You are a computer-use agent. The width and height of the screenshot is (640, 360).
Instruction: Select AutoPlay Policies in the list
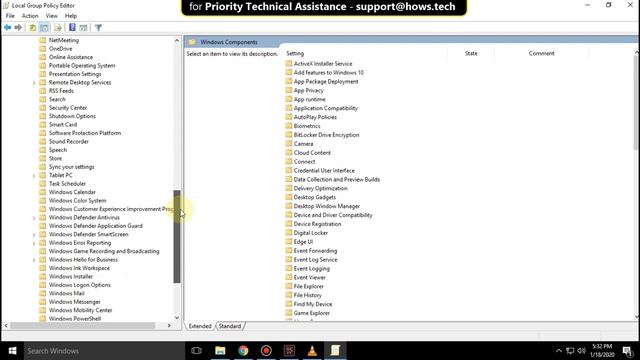315,117
